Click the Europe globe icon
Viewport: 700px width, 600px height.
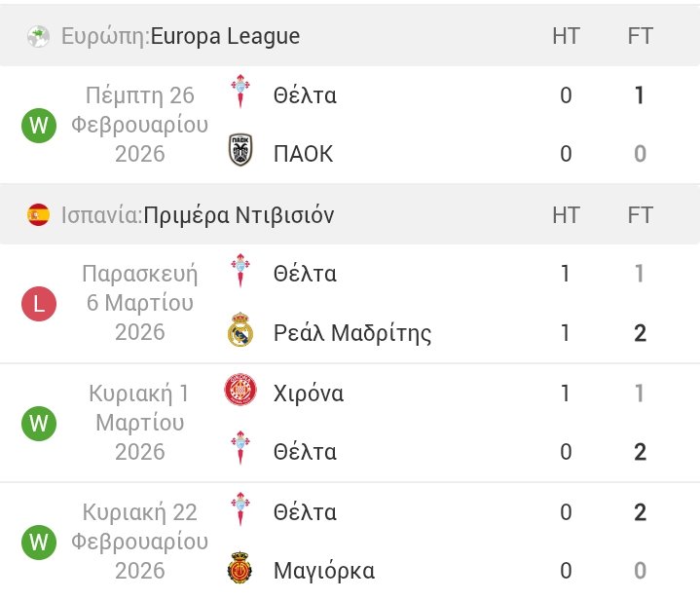point(38,37)
